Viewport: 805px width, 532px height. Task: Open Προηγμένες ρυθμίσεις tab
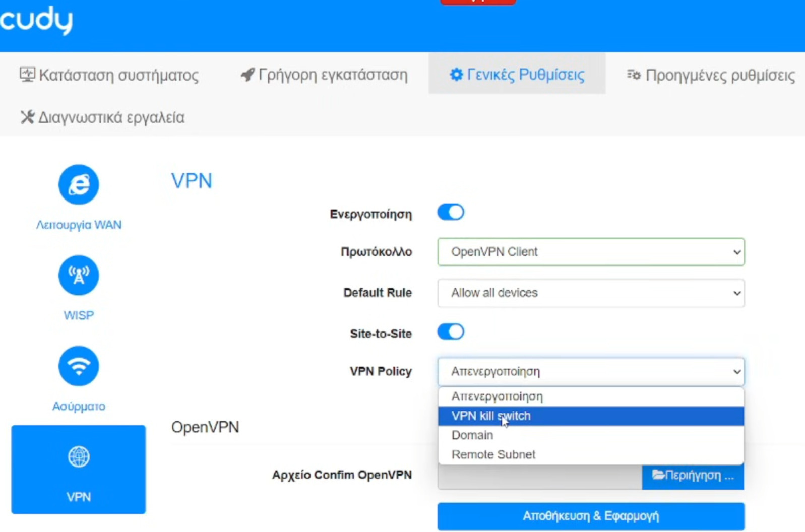coord(711,75)
